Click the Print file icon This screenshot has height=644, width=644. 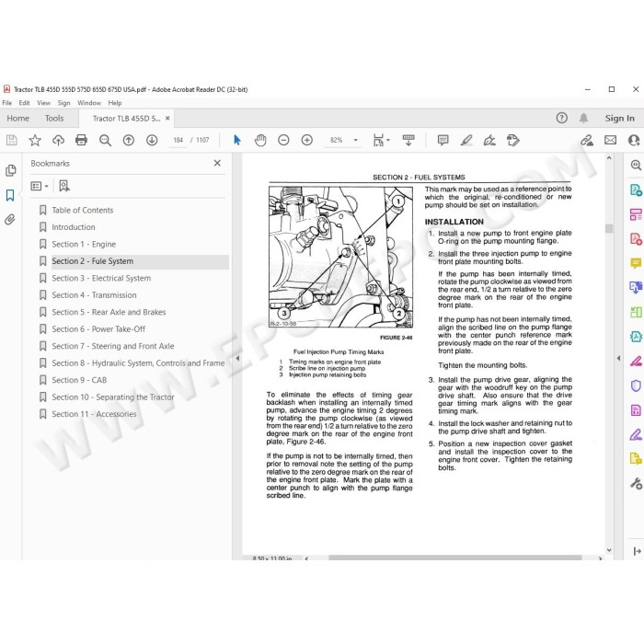tap(81, 140)
